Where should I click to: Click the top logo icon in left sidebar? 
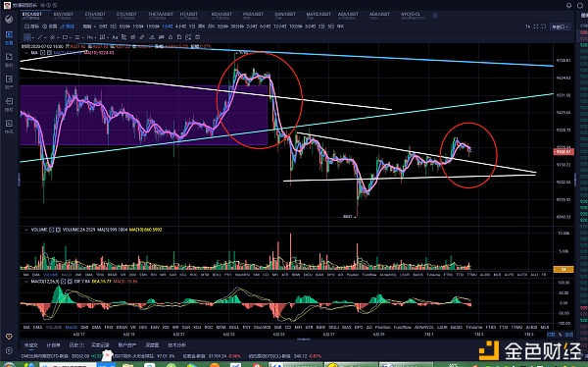point(9,19)
